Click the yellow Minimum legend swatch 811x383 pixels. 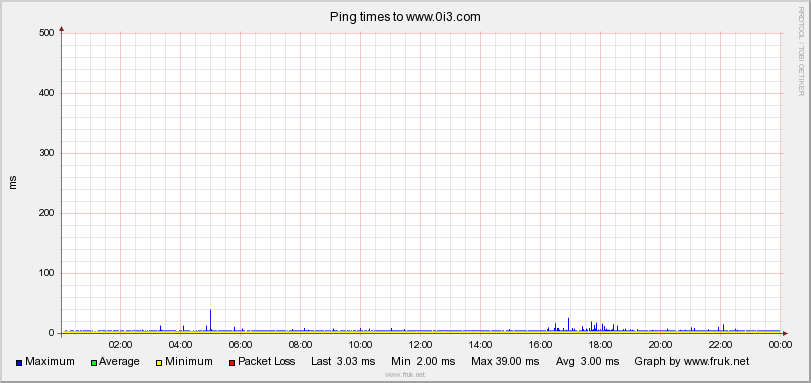coord(159,363)
